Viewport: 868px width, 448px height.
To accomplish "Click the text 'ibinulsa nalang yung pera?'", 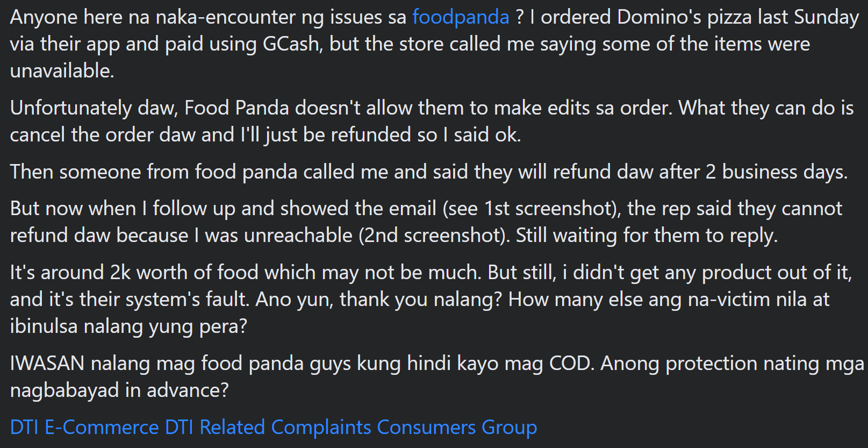I will pos(128,326).
